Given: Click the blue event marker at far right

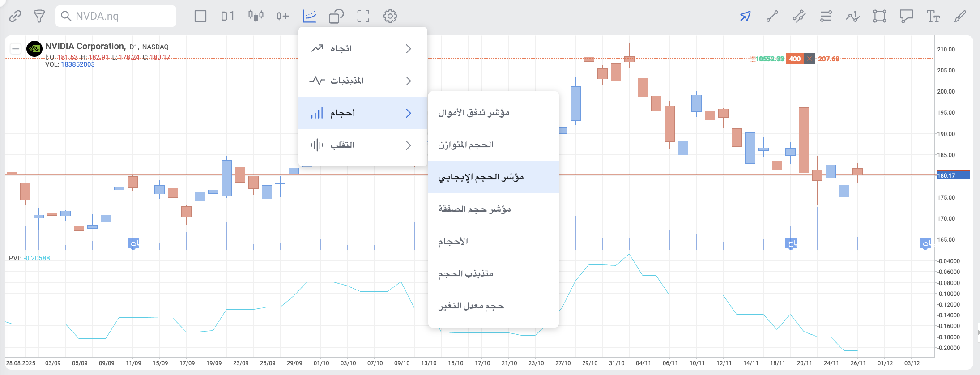Looking at the screenshot, I should 925,243.
